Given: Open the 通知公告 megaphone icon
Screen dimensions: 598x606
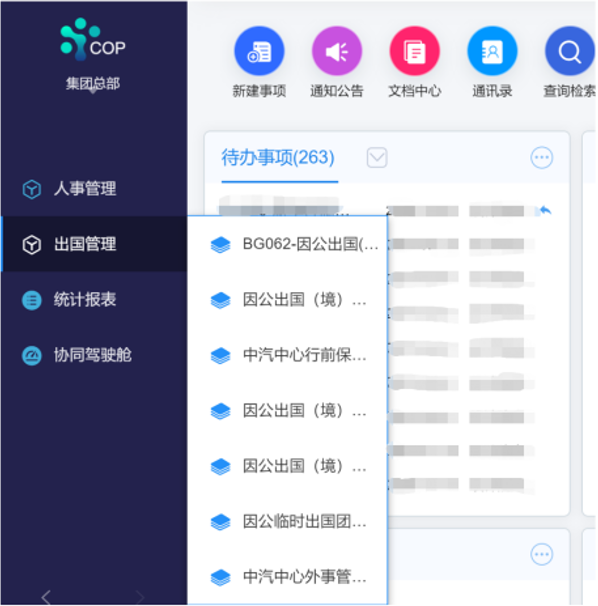Looking at the screenshot, I should click(337, 51).
